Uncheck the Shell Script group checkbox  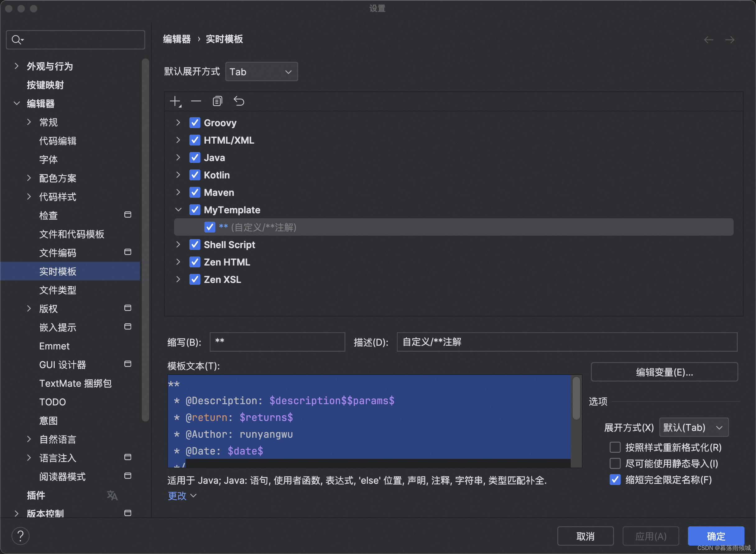pos(195,245)
